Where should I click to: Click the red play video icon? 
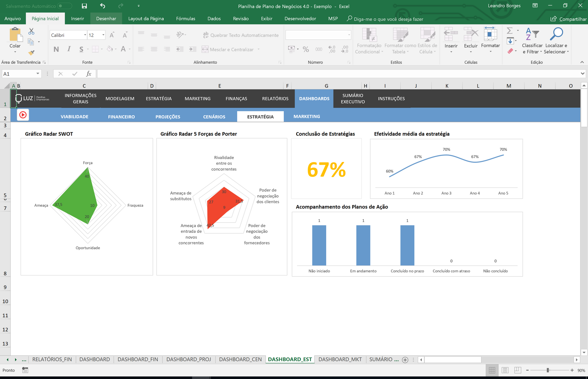pyautogui.click(x=23, y=115)
